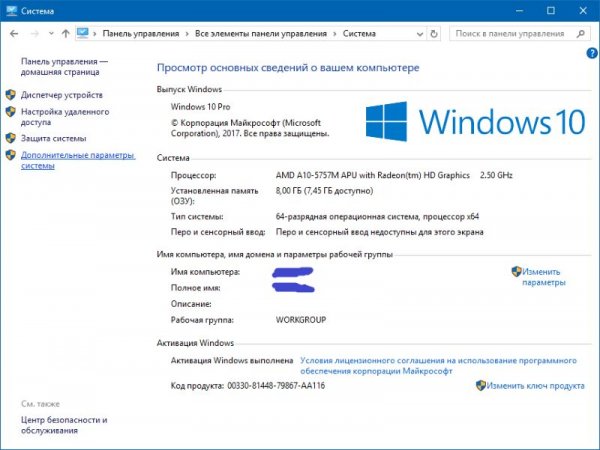600x450 pixels.
Task: Click shield icon next to 'Изменить параметры'
Action: tap(517, 272)
